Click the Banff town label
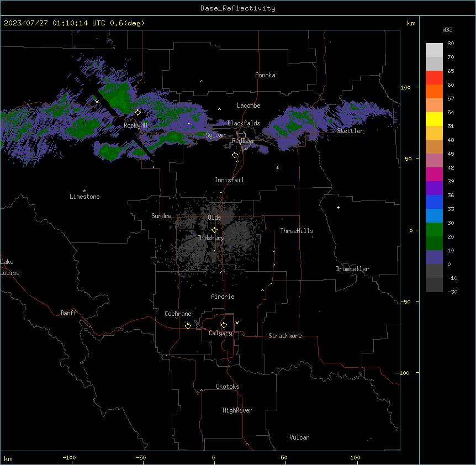 [x=68, y=313]
